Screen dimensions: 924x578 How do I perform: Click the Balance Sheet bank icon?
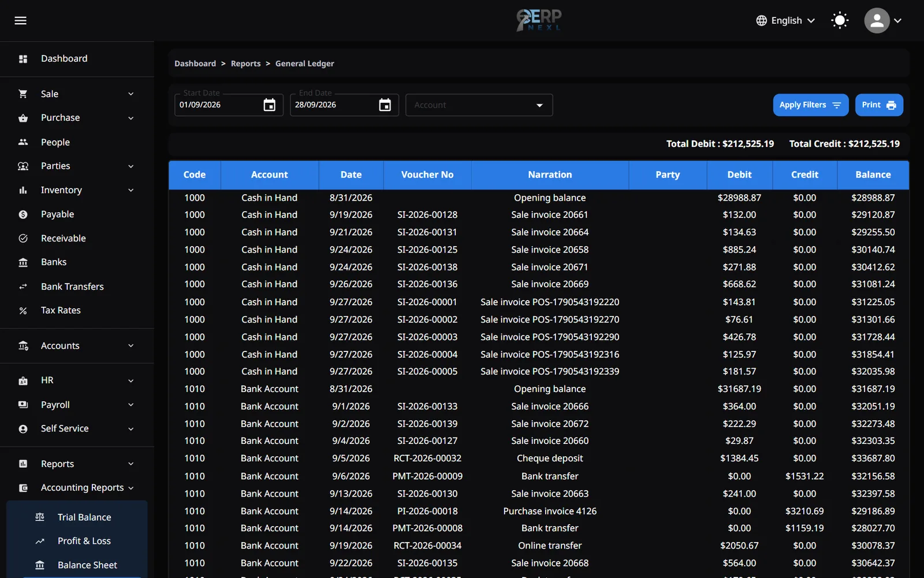tap(40, 565)
